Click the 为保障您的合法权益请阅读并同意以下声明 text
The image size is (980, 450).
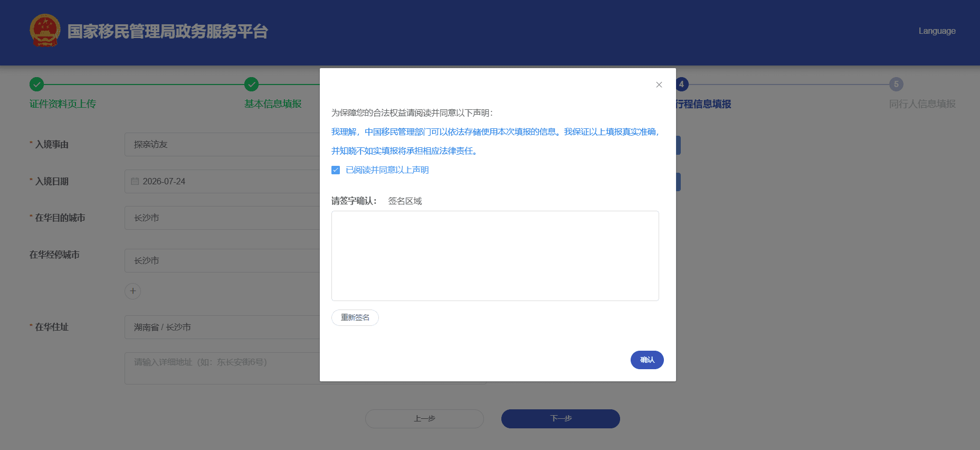pyautogui.click(x=412, y=112)
